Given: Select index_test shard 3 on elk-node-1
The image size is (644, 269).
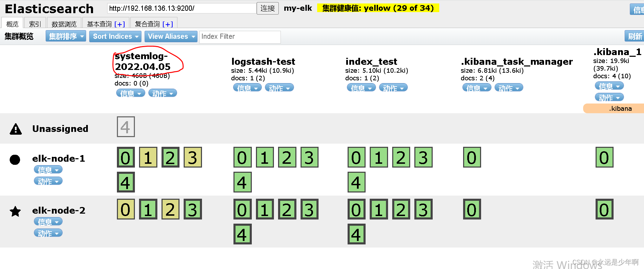Looking at the screenshot, I should (424, 157).
